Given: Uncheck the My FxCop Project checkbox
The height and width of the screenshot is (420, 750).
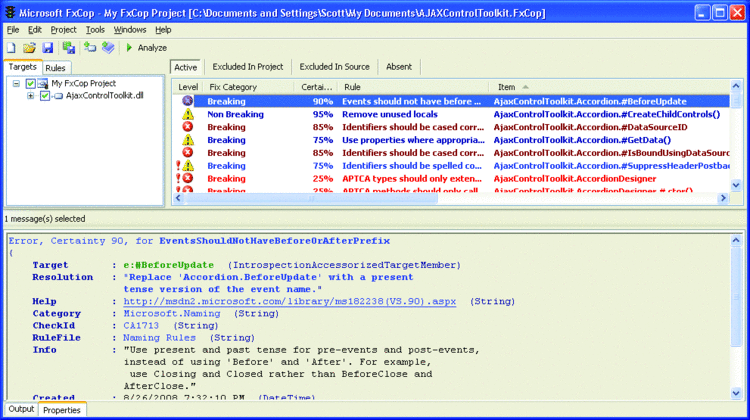Looking at the screenshot, I should 31,84.
